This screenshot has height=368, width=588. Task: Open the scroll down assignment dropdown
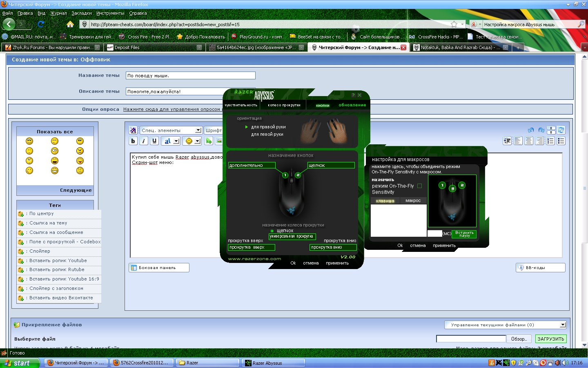tap(333, 247)
